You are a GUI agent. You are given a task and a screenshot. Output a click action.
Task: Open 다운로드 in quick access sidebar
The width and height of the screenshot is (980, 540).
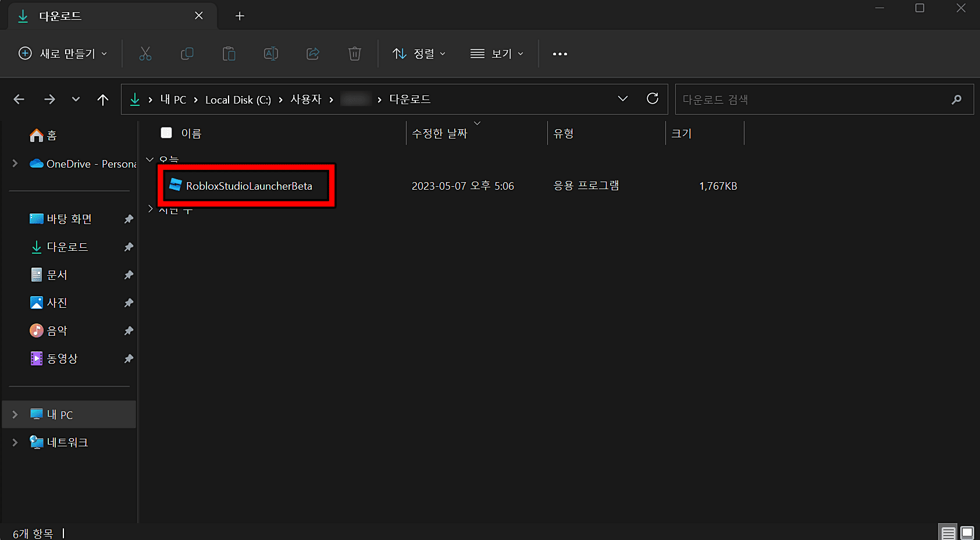click(x=59, y=247)
